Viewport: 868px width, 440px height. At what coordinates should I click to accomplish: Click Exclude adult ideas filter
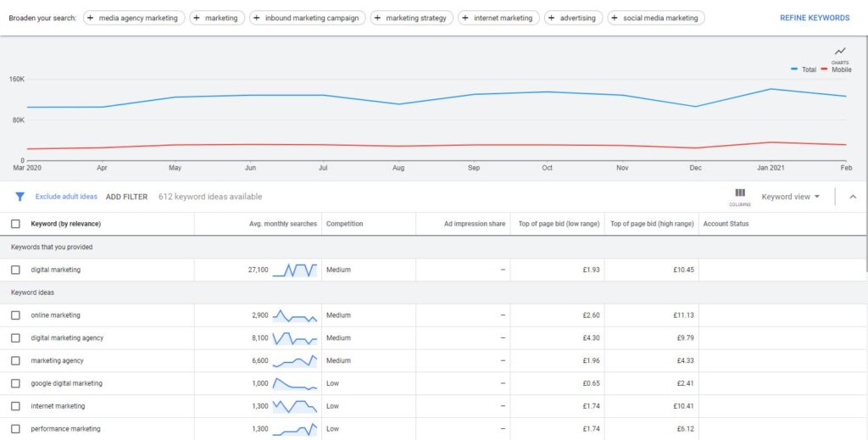(x=66, y=197)
